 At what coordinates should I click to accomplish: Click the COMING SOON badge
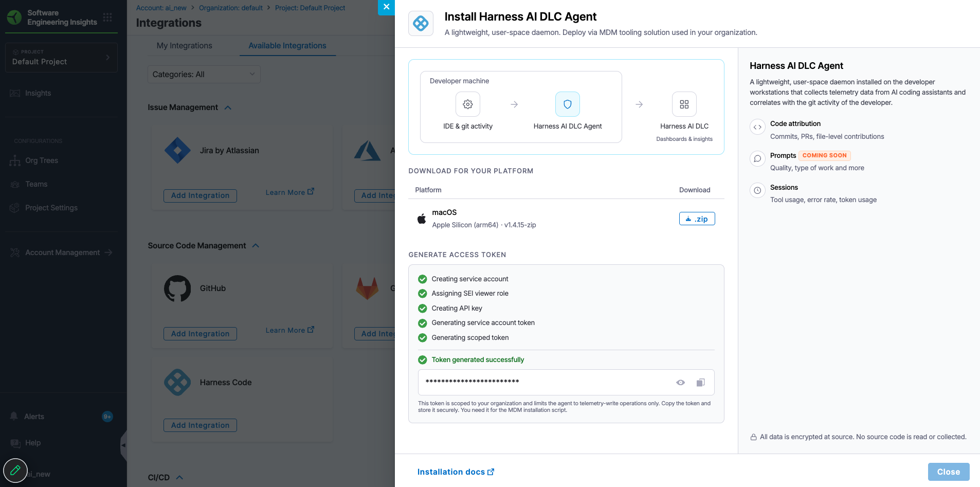click(x=824, y=155)
